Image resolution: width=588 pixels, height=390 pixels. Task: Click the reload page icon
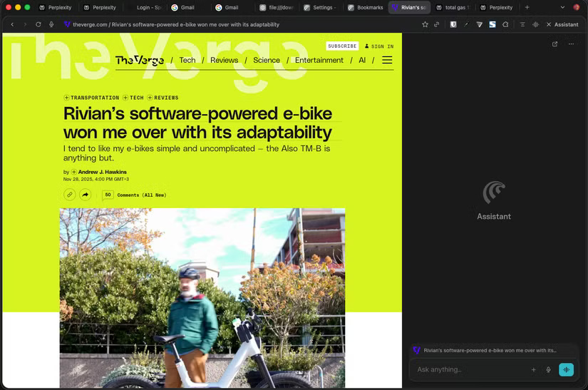[38, 24]
